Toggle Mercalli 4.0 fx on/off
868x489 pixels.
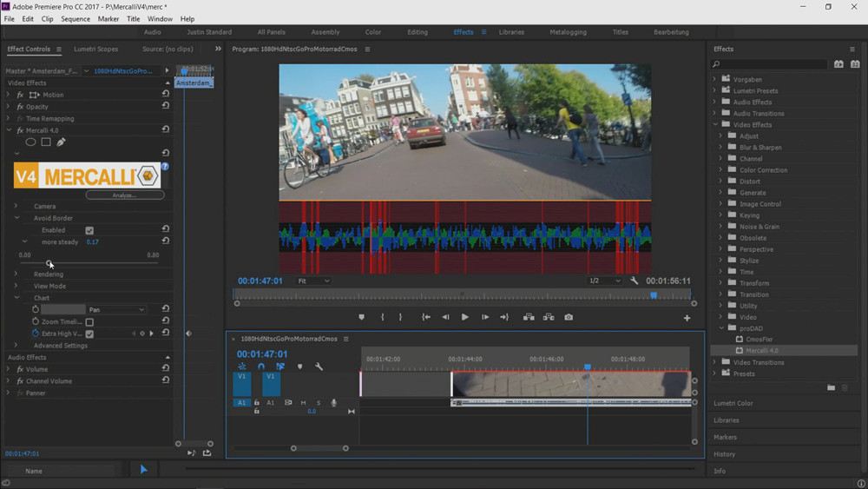click(20, 130)
